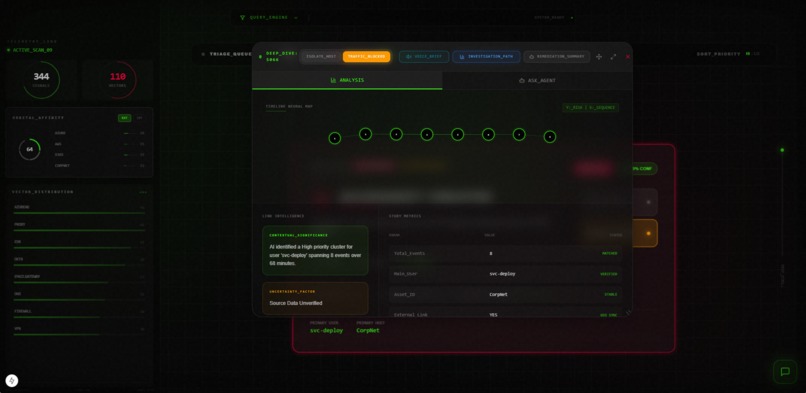Toggle the Y_RISK | X_SEQUENCE axis switch

coord(591,107)
